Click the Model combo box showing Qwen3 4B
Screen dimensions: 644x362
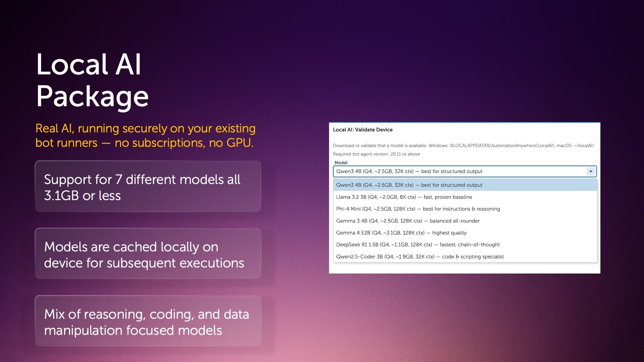465,171
